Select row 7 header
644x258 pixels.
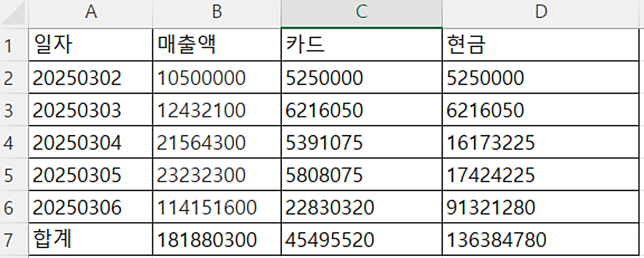(x=14, y=239)
